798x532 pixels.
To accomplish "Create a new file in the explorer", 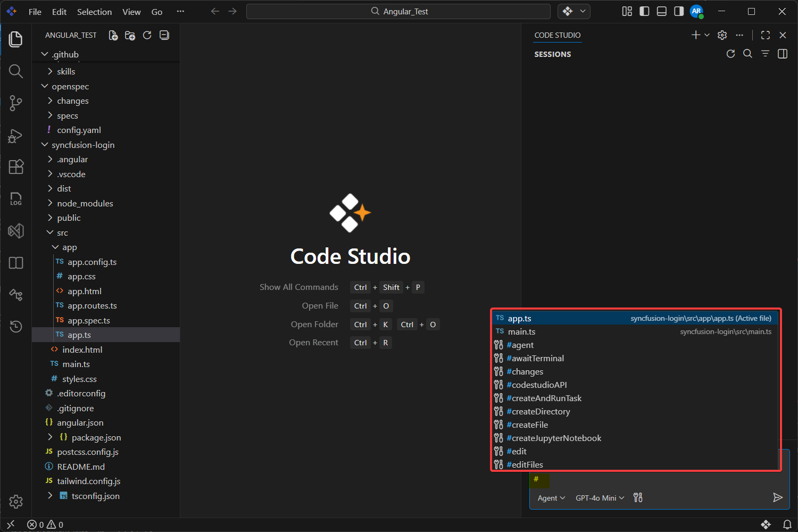I will (x=113, y=35).
